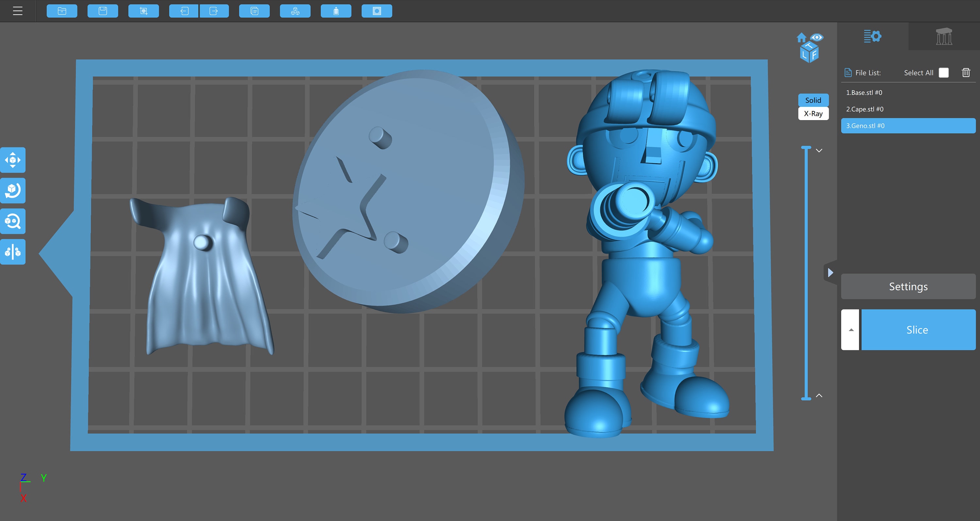Select the Rotate tool
980x521 pixels.
13,191
